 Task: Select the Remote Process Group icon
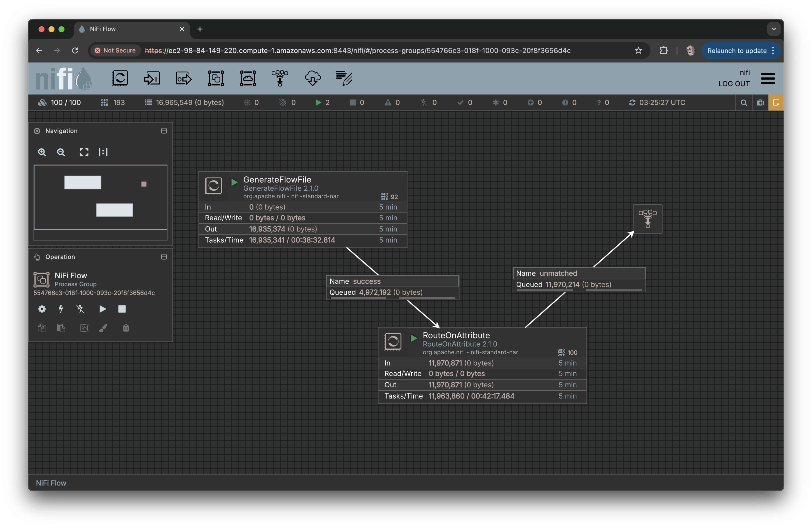[x=248, y=78]
